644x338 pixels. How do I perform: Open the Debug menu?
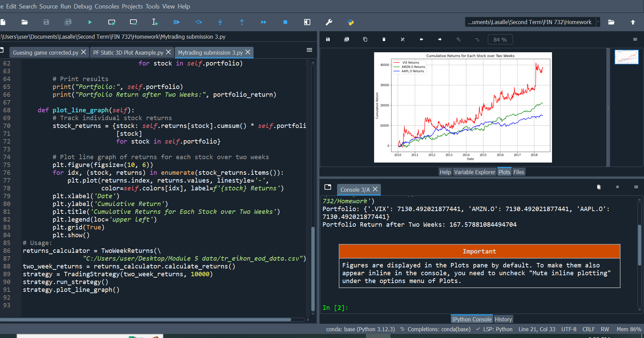(x=83, y=6)
